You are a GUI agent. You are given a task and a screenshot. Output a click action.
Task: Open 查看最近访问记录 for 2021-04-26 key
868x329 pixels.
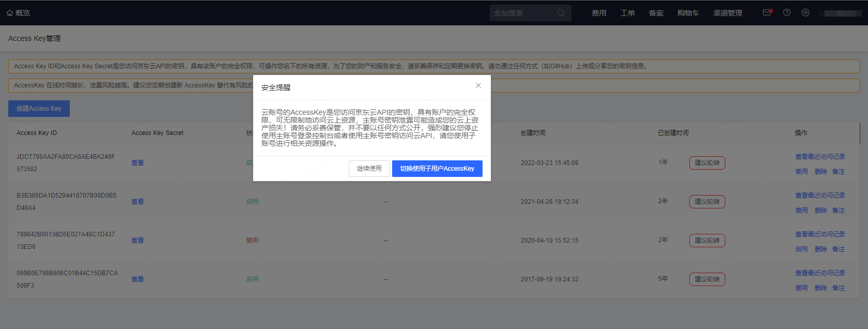[820, 196]
